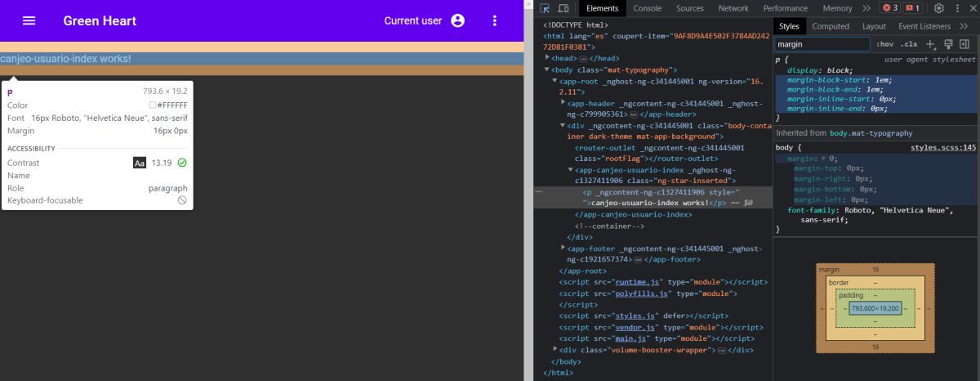
Task: Click the margin top value 16 in box model
Action: coord(875,269)
